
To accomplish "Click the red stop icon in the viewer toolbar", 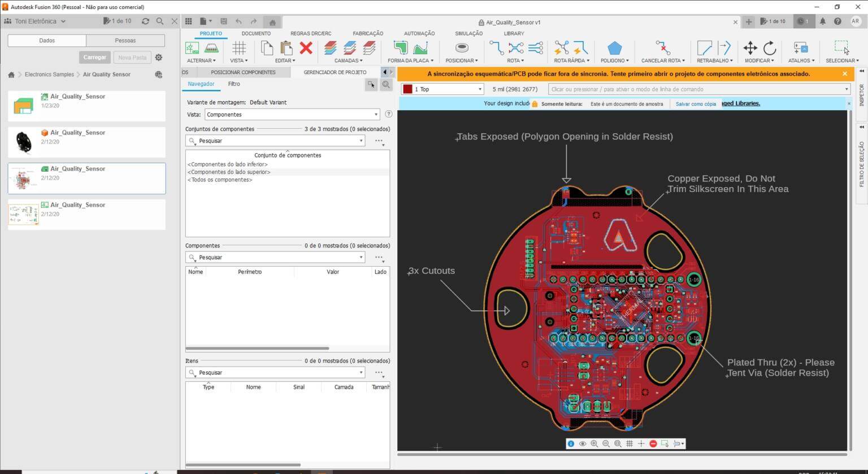I will (653, 443).
